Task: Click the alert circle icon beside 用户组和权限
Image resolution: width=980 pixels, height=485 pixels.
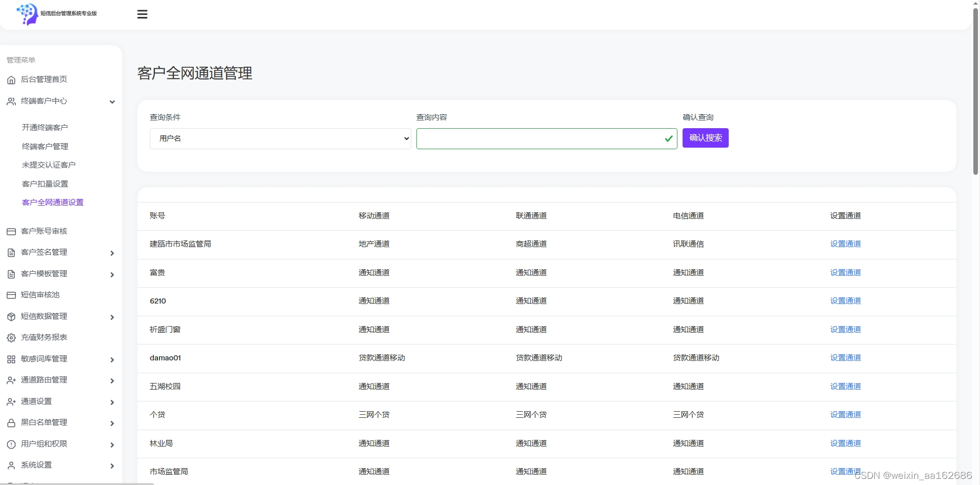Action: pyautogui.click(x=11, y=444)
